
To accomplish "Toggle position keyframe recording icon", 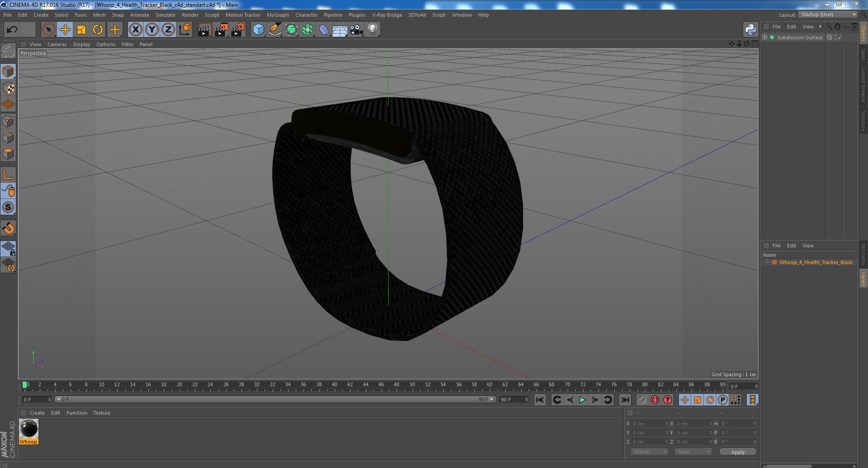I will (x=684, y=400).
